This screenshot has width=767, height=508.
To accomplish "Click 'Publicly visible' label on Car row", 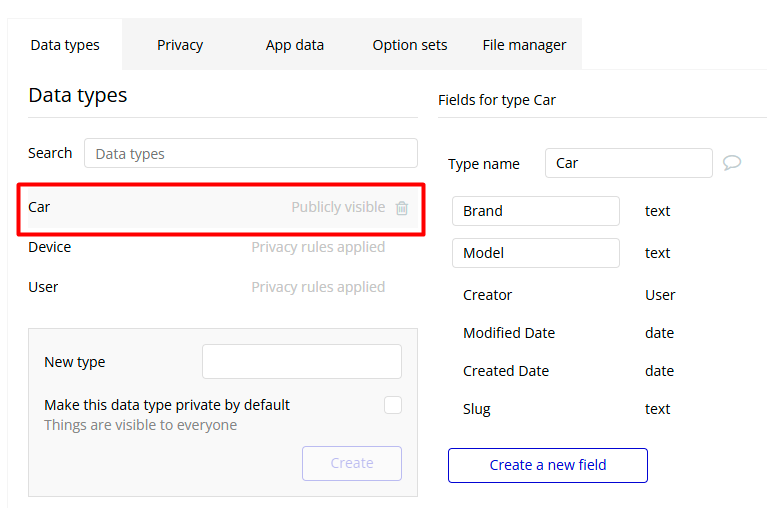I will 338,207.
